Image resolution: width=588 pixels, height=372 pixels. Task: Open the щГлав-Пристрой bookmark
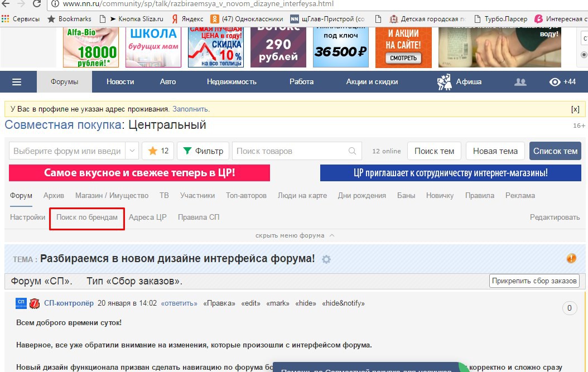327,19
